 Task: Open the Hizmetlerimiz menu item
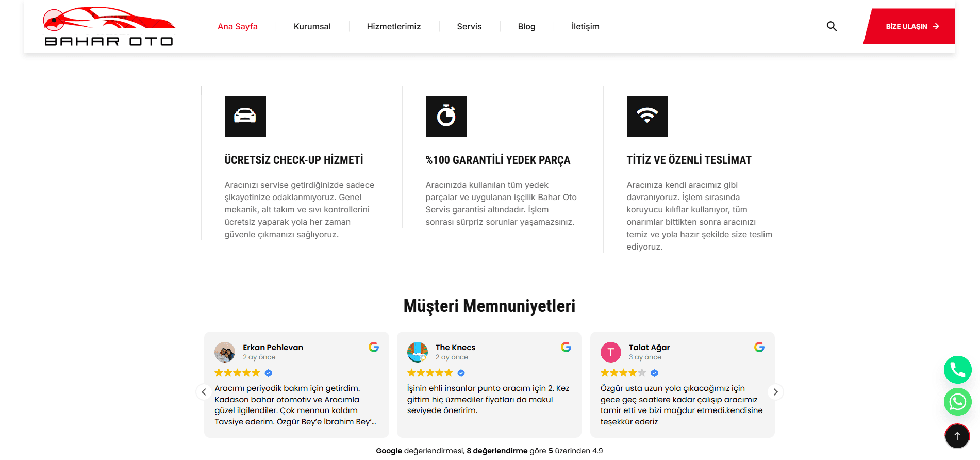pos(394,26)
